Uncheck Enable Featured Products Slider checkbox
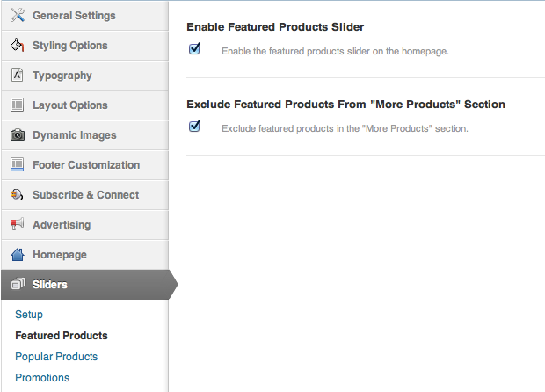This screenshot has width=545, height=392. pyautogui.click(x=195, y=49)
